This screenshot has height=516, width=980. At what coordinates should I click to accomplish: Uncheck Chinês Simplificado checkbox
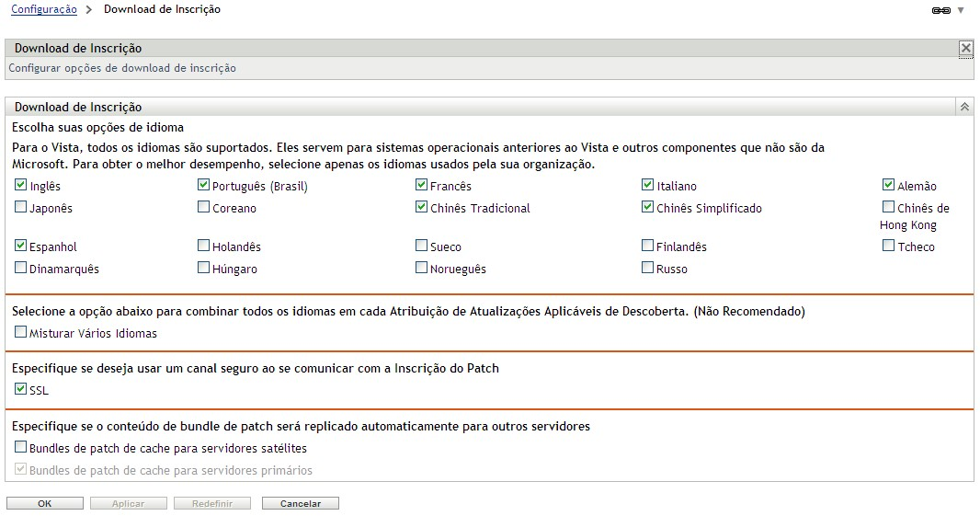(x=647, y=207)
